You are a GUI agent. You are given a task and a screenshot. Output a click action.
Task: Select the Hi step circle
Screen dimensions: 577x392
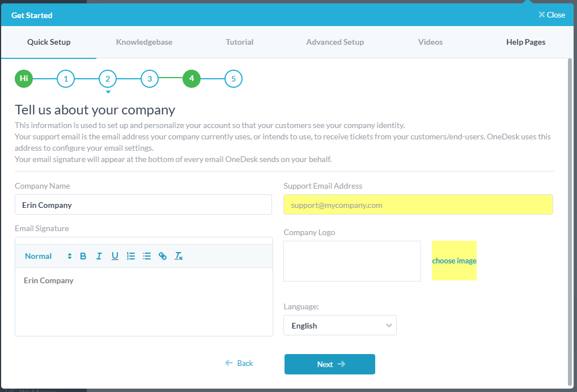click(24, 79)
